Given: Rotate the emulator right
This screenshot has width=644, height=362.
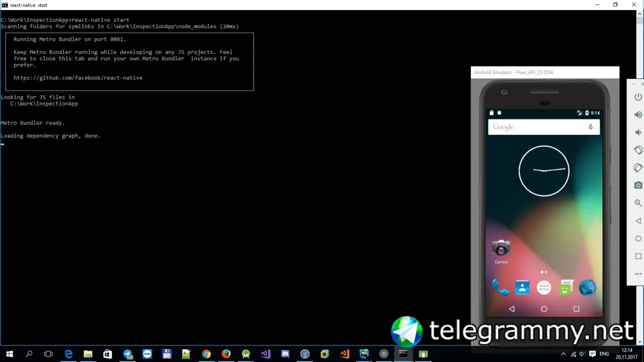Looking at the screenshot, I should point(638,167).
